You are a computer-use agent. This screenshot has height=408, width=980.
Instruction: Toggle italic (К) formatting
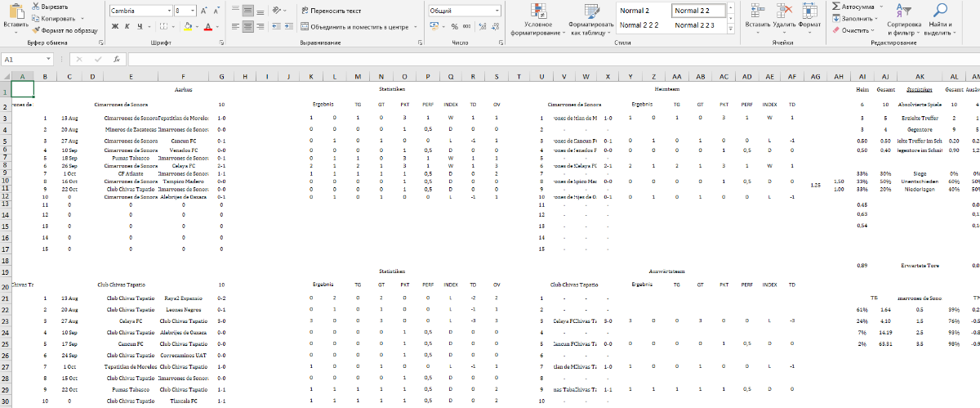127,26
